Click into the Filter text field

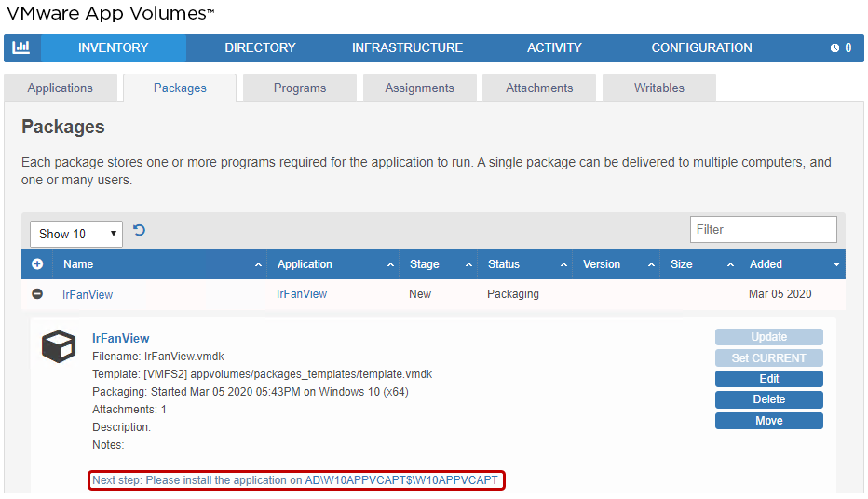coord(763,229)
